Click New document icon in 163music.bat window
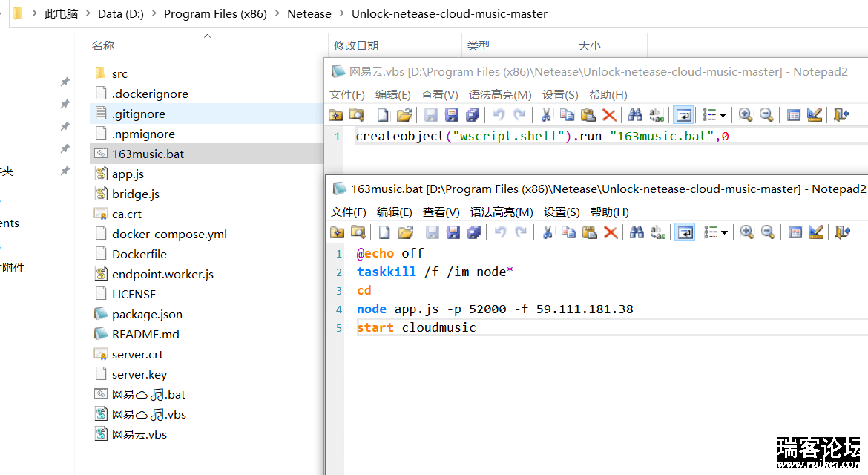The width and height of the screenshot is (868, 475). click(384, 232)
